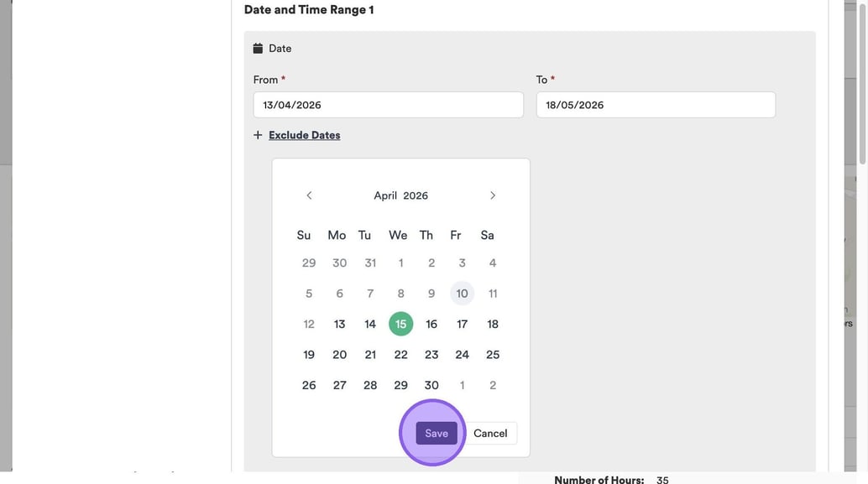Choose April 22 in the calendar
The image size is (868, 484).
click(x=400, y=355)
